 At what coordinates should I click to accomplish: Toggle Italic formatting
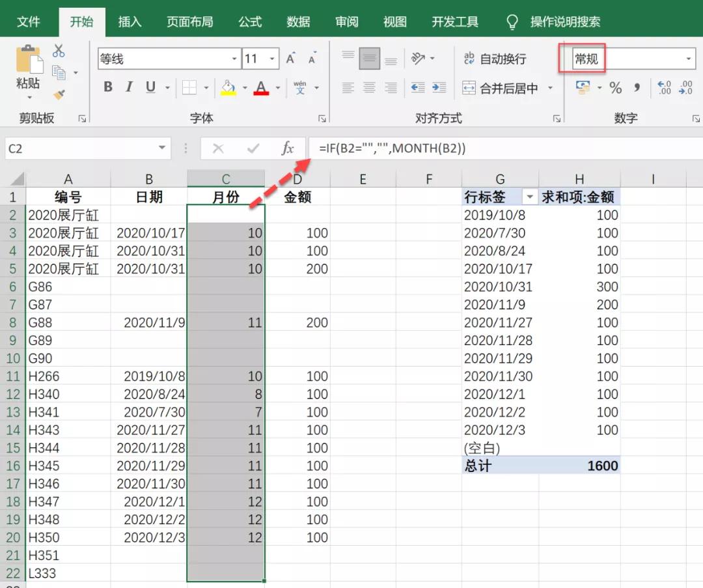(129, 87)
